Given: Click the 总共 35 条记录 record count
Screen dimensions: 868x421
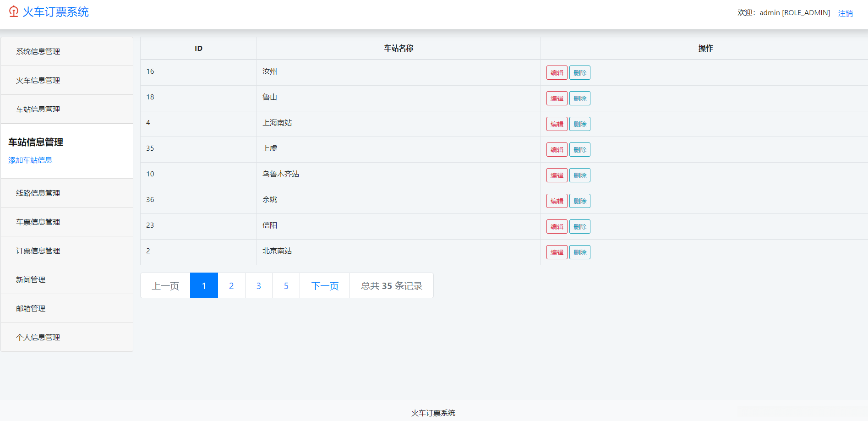Looking at the screenshot, I should click(392, 286).
